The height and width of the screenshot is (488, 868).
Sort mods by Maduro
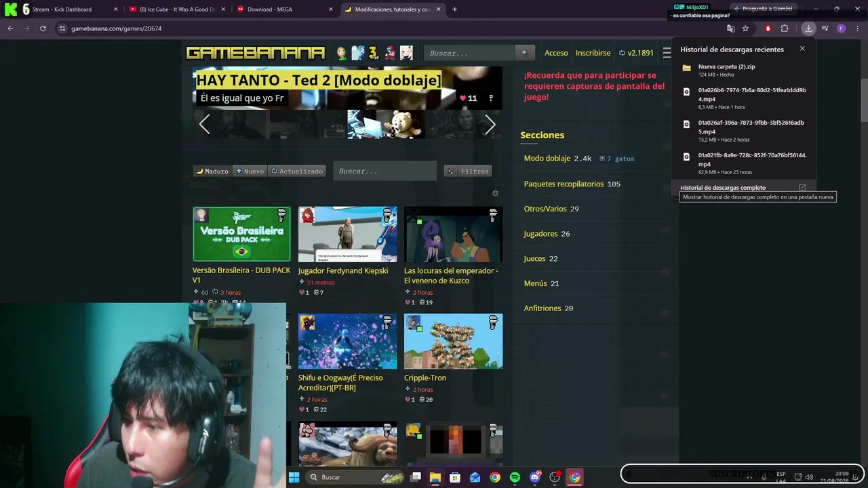(x=213, y=171)
